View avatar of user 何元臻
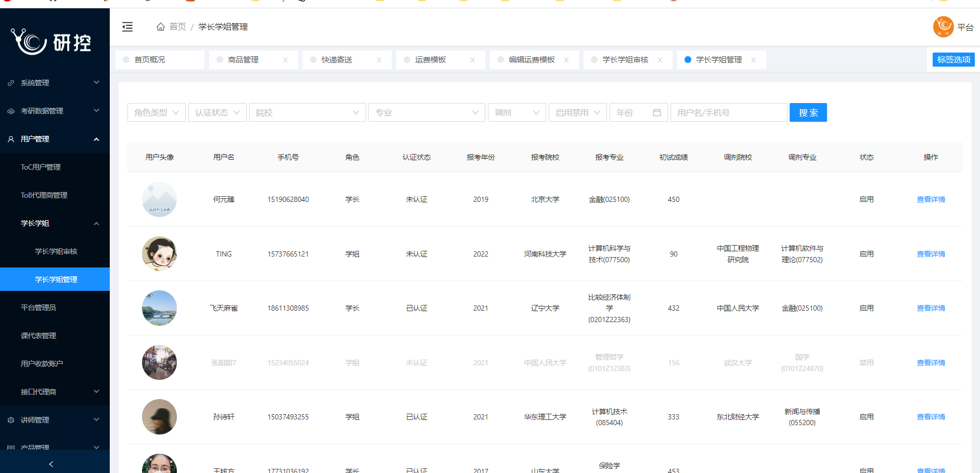 159,199
